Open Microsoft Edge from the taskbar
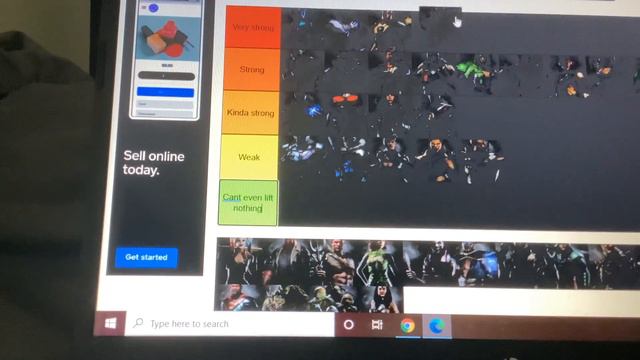The image size is (640, 360). 437,326
